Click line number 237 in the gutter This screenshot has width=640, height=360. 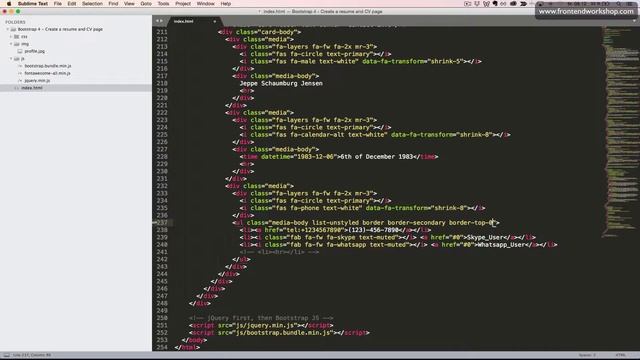(x=162, y=223)
